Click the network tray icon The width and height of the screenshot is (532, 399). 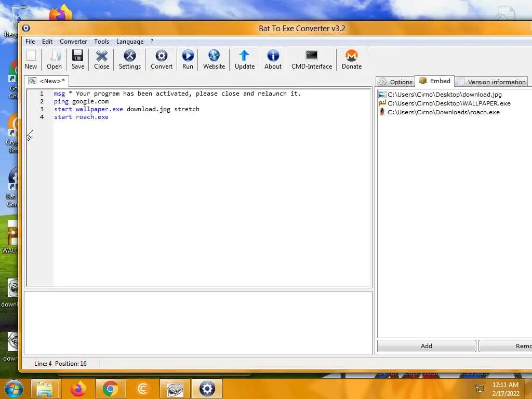(x=480, y=389)
